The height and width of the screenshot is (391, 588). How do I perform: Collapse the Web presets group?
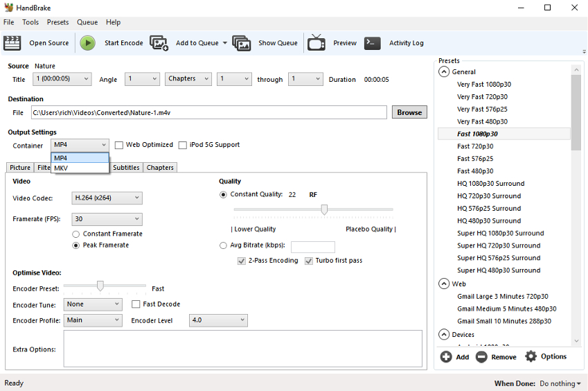tap(444, 284)
